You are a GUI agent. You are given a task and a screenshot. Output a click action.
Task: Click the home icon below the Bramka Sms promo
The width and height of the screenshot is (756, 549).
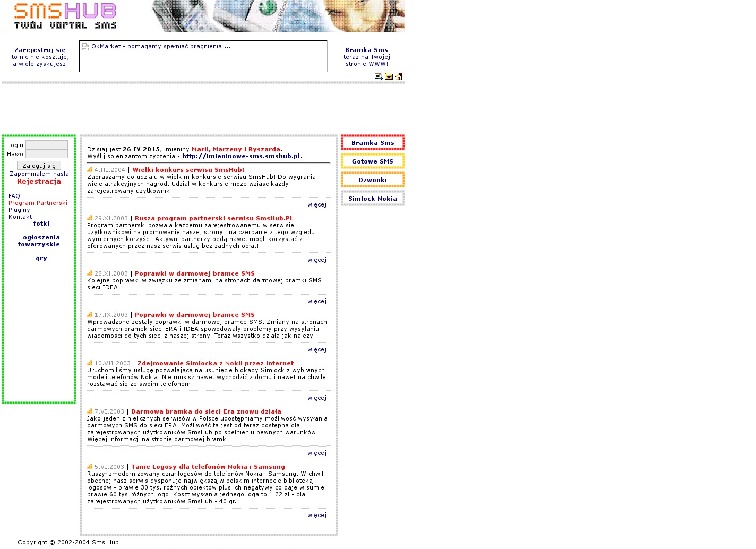pos(399,76)
